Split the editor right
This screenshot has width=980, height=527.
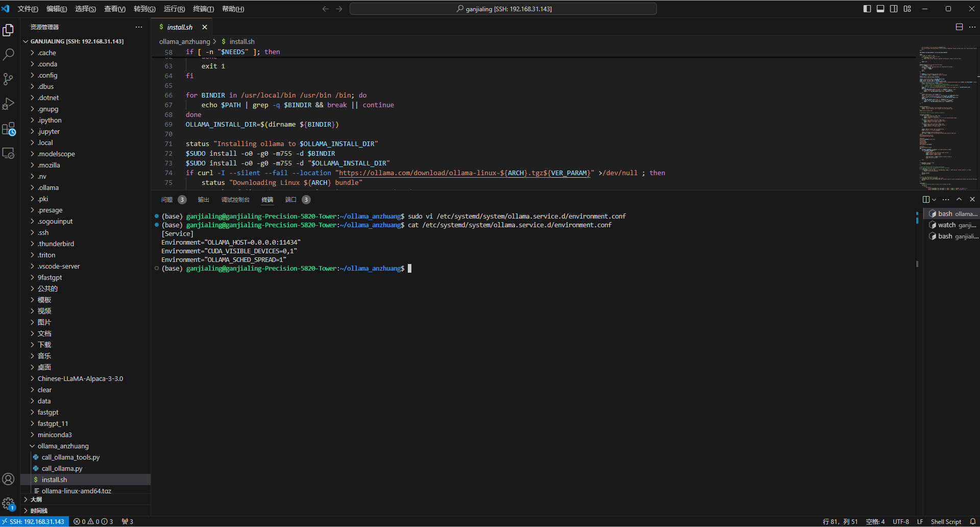[x=959, y=27]
